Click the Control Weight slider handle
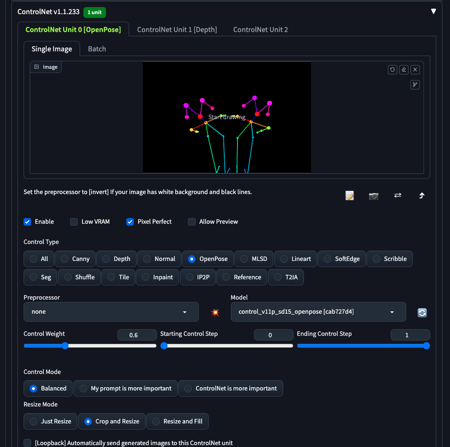The height and width of the screenshot is (447, 450). (x=65, y=346)
